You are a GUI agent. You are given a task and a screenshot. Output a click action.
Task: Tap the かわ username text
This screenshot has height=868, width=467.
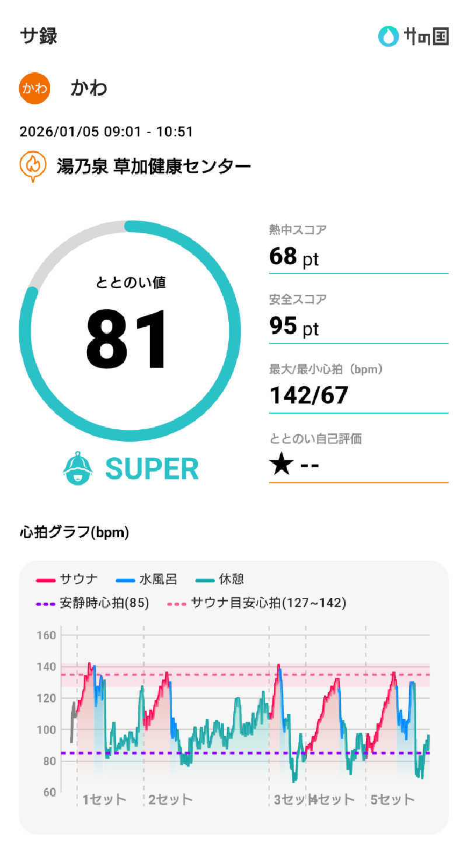89,88
